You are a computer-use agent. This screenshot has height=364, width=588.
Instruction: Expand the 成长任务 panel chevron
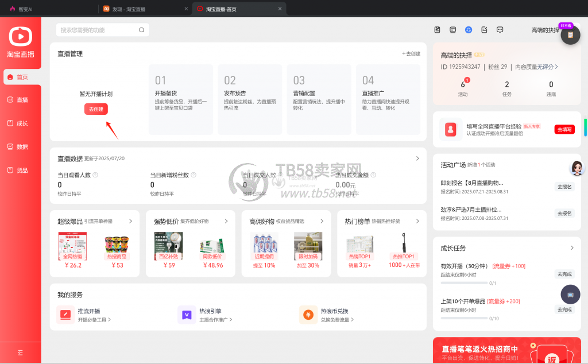(572, 248)
